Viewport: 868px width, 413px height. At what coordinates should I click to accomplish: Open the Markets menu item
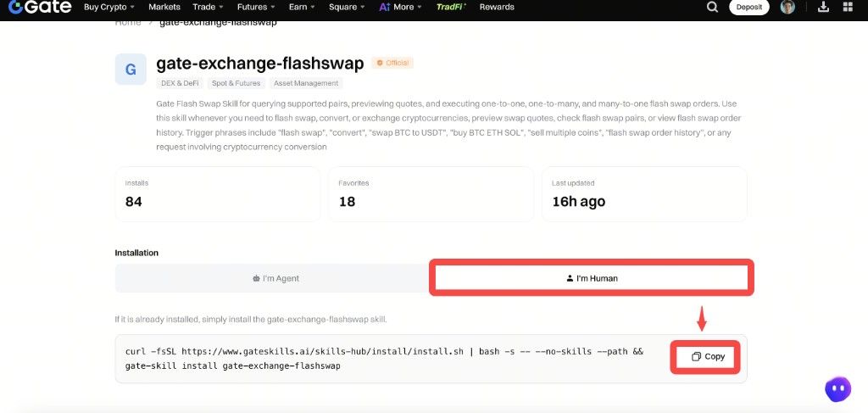point(164,7)
